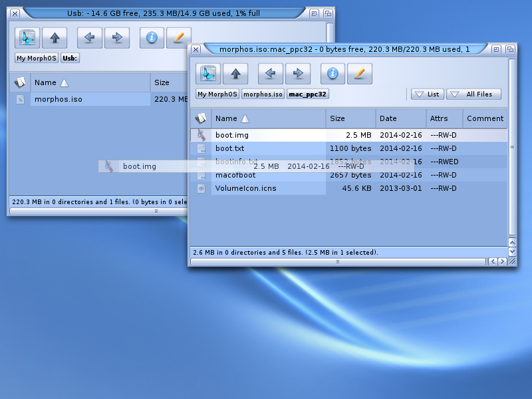Click horizontal scrollbar in Usb window
This screenshot has height=399, width=532.
click(x=98, y=211)
